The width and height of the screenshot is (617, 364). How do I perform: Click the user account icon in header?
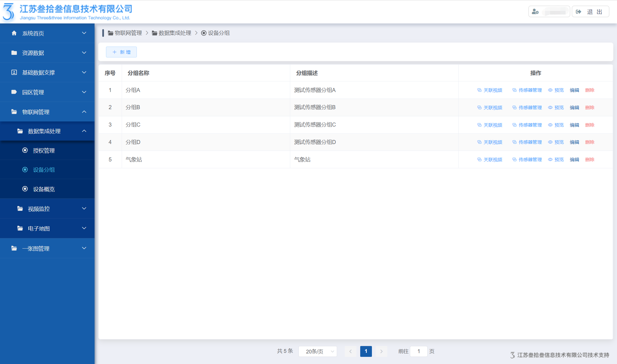click(x=535, y=12)
